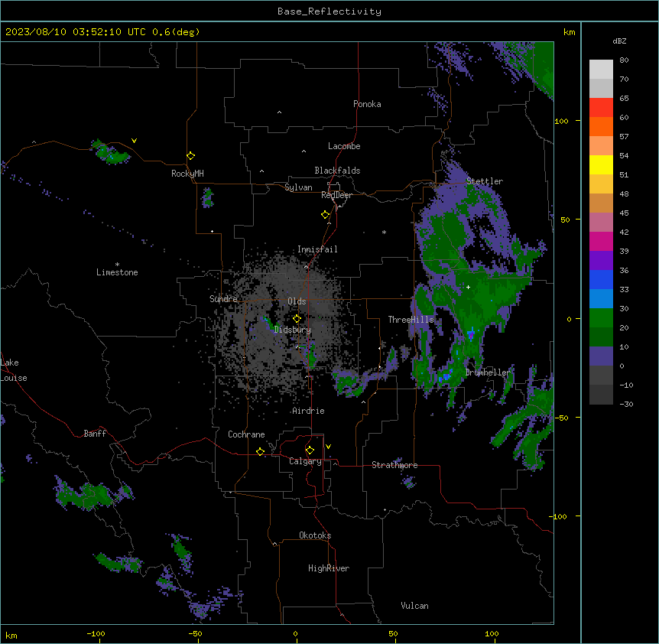659x644 pixels.
Task: Click the yellow marker south of Cochrane
Action: (x=260, y=451)
